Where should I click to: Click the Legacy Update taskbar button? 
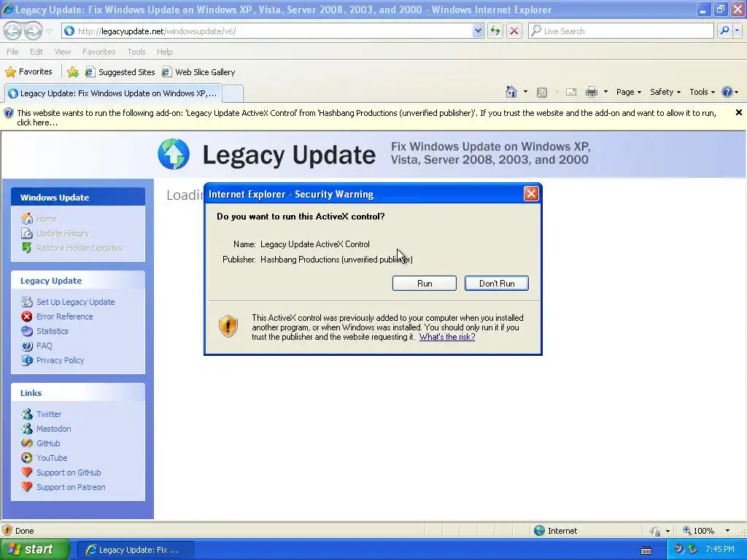[135, 550]
